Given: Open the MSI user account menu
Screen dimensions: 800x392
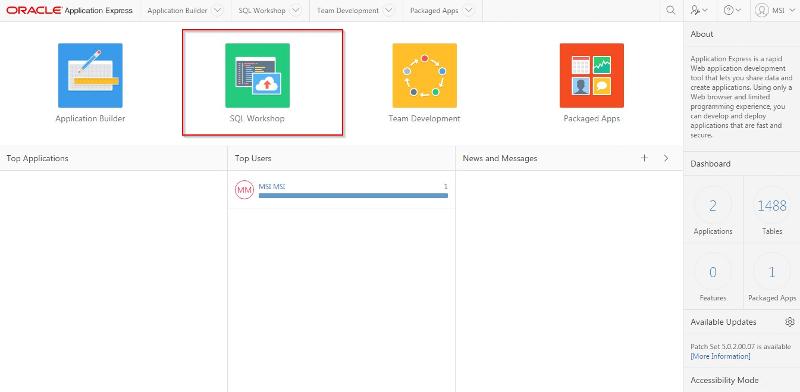Looking at the screenshot, I should pyautogui.click(x=775, y=10).
